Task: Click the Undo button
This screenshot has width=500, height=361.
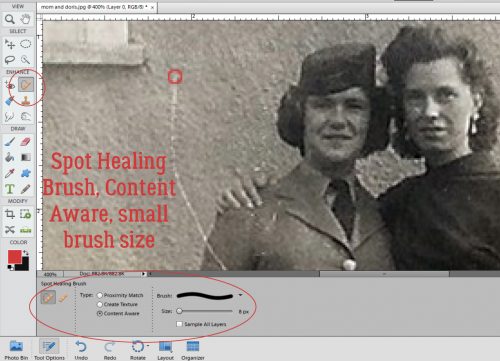Action: click(81, 350)
